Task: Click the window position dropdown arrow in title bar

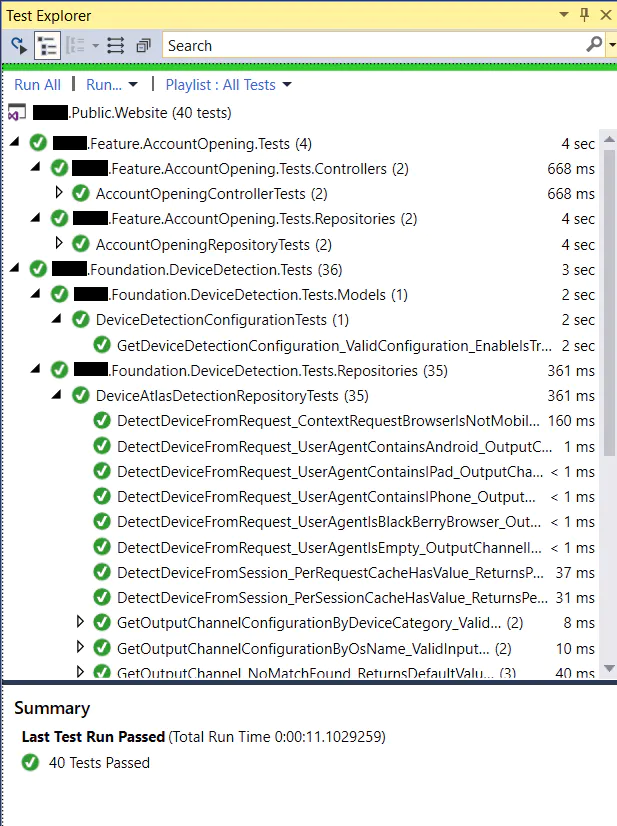Action: (x=564, y=15)
